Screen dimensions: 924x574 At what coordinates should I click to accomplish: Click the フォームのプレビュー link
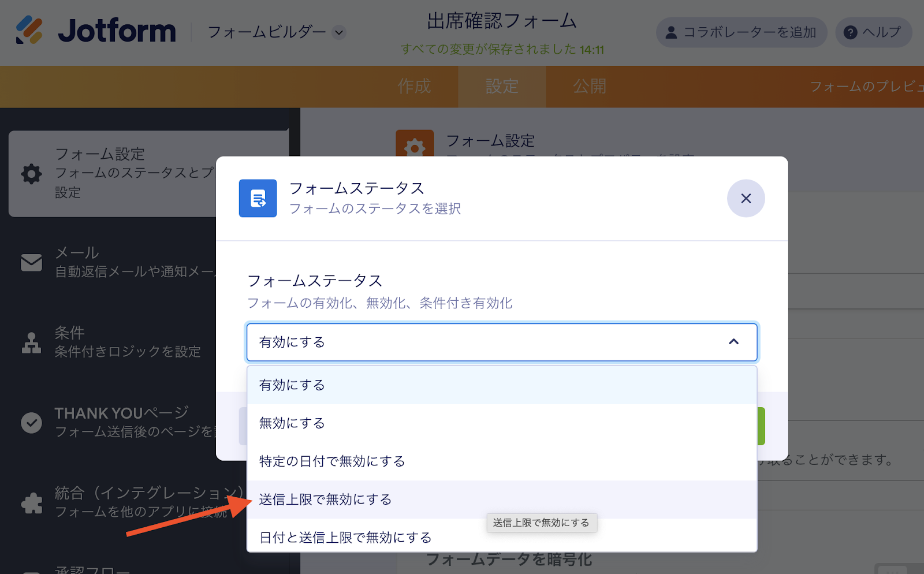tap(866, 87)
